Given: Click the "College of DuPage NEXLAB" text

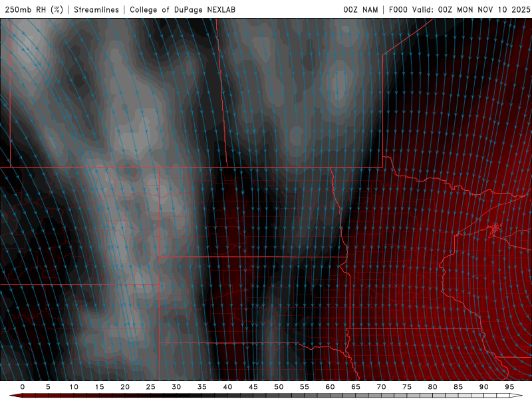Looking at the screenshot, I should click(x=182, y=9).
